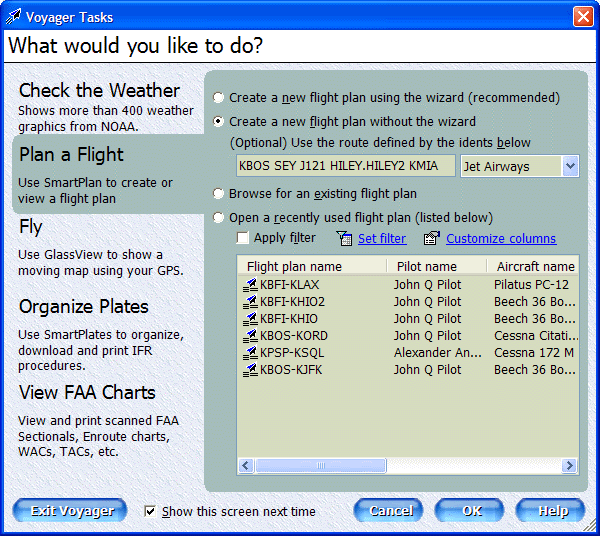Screen dimensions: 600x536
Task: Sort by the Aircraft name column header
Action: [533, 266]
